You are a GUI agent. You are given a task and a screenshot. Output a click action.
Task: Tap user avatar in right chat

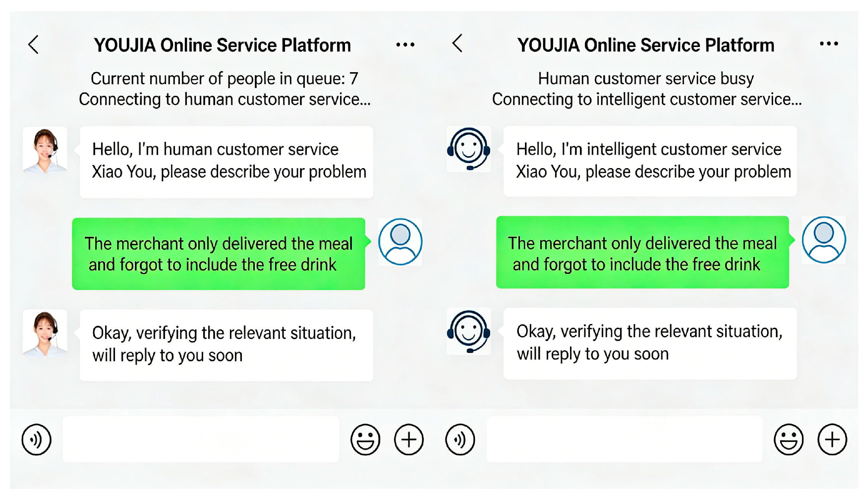(824, 240)
